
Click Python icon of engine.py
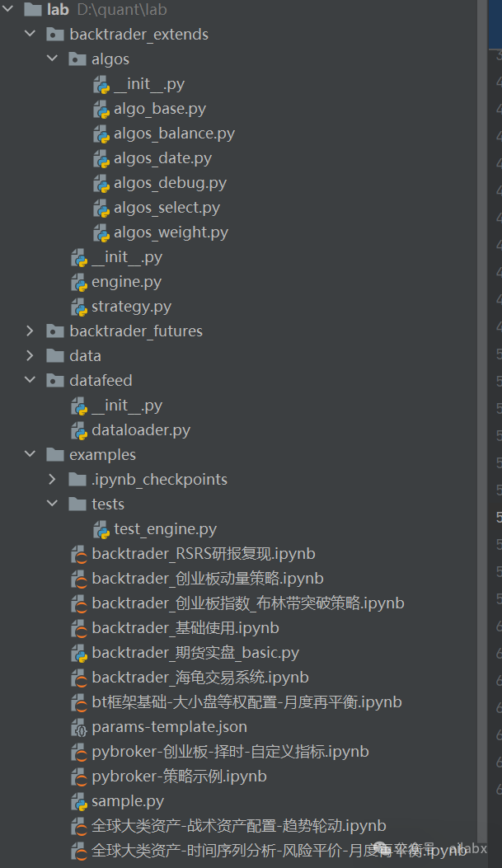click(79, 282)
